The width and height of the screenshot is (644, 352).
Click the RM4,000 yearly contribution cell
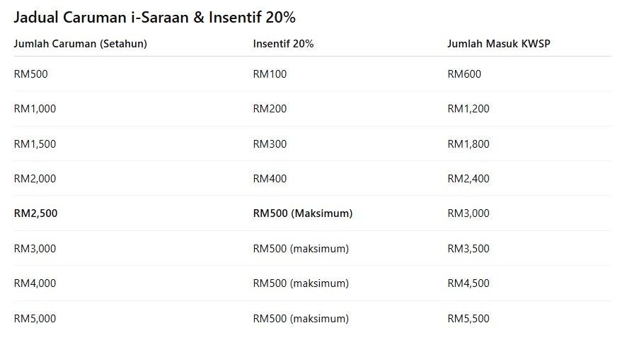(35, 283)
